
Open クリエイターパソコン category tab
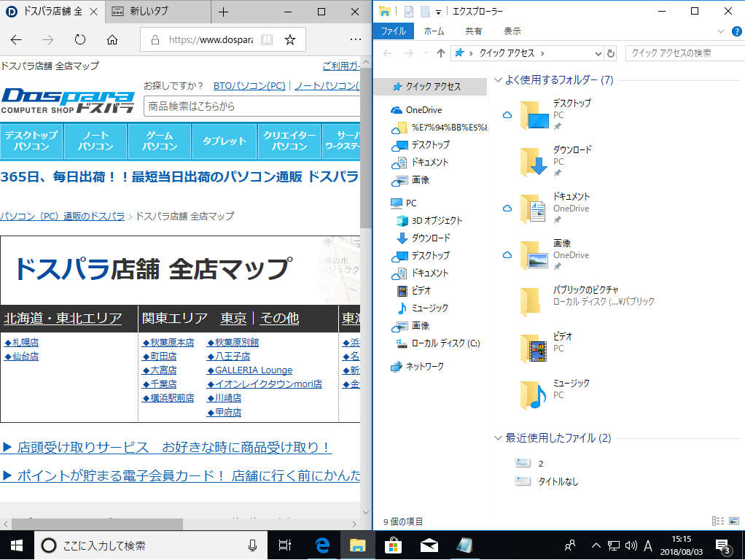coord(289,141)
